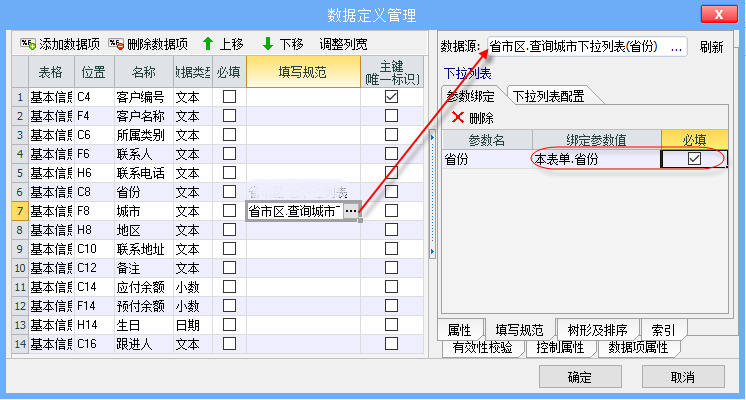This screenshot has height=400, width=746.
Task: Click 小数 data type for 应付余额
Action: point(193,287)
